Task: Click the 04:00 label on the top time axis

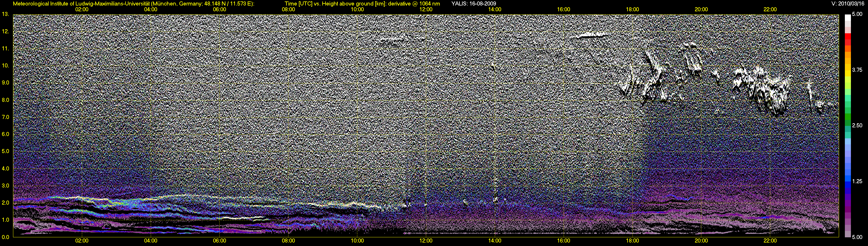Action: pos(151,10)
